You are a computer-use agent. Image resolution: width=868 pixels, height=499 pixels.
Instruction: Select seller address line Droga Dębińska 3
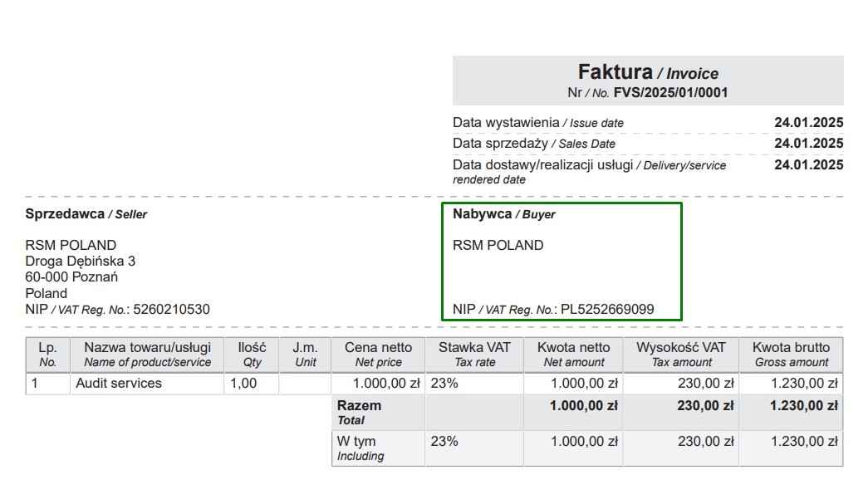80,261
